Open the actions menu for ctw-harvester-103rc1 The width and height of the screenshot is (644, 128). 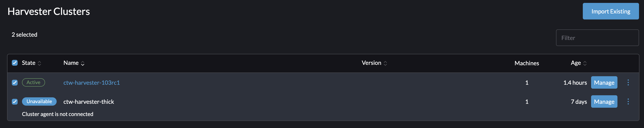(628, 82)
